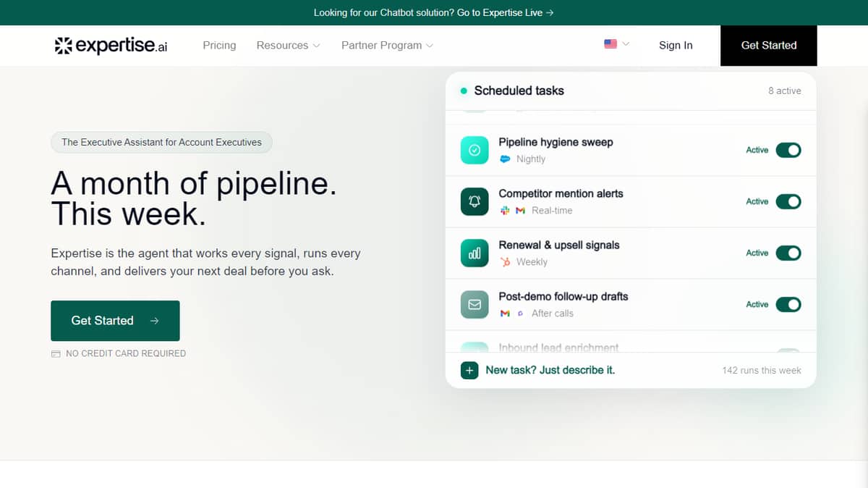Click the Renewal & upsell signals chart icon
Viewport: 868px width, 488px height.
pos(475,253)
